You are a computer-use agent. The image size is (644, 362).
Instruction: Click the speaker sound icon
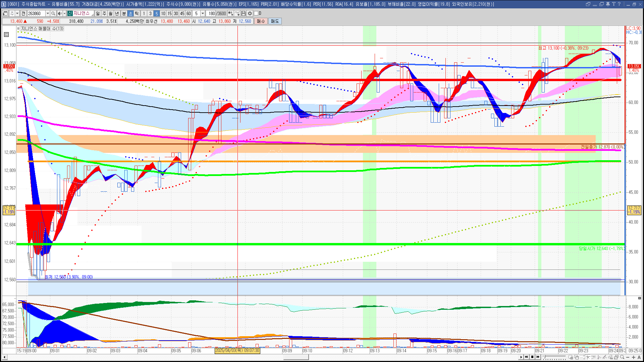[59, 13]
